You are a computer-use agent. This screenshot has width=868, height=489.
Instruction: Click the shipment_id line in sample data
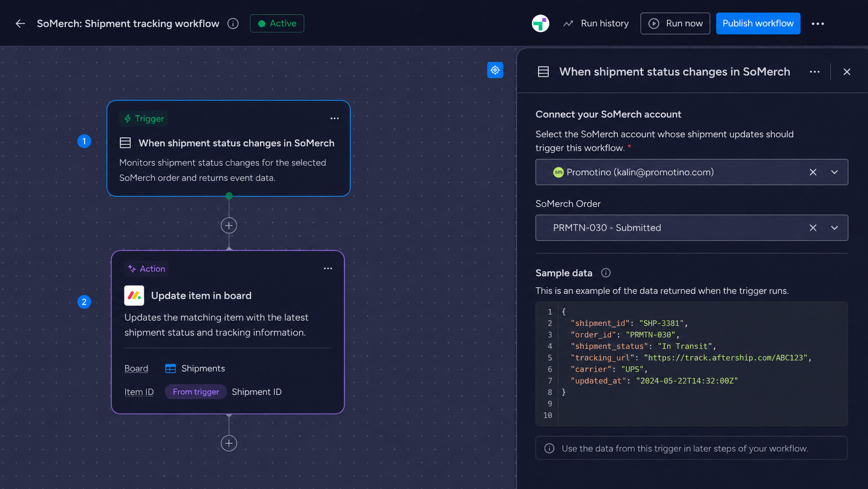click(629, 323)
